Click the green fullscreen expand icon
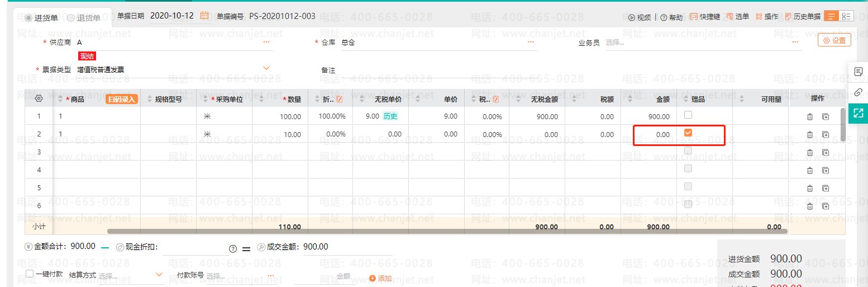The image size is (868, 287). (859, 113)
